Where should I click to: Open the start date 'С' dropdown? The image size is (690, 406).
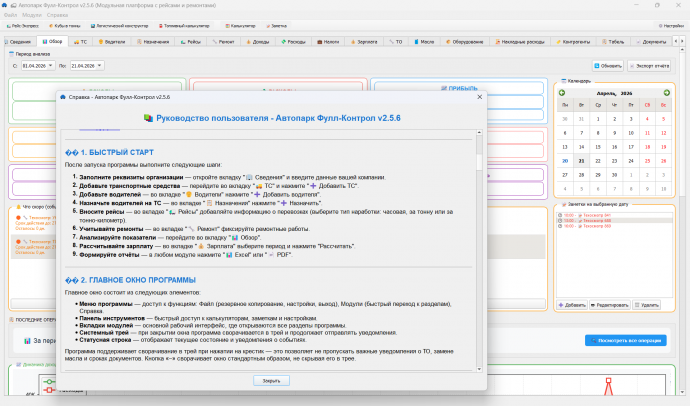(51, 66)
